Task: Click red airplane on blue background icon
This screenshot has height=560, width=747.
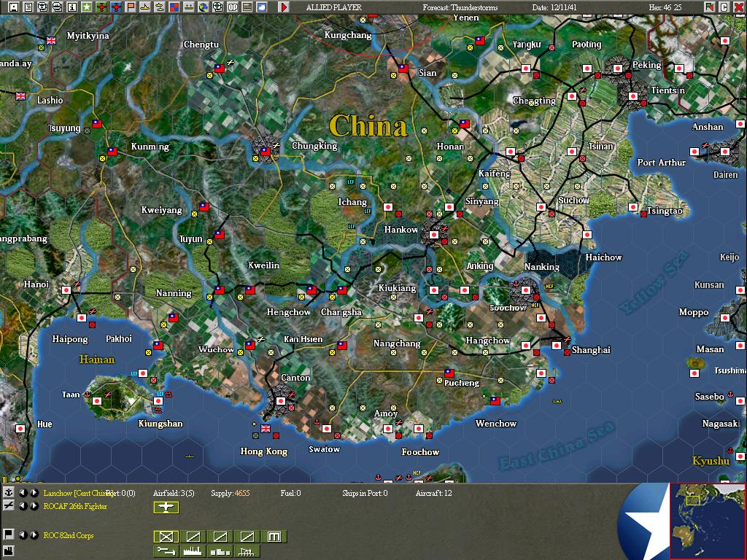Action: tap(116, 7)
